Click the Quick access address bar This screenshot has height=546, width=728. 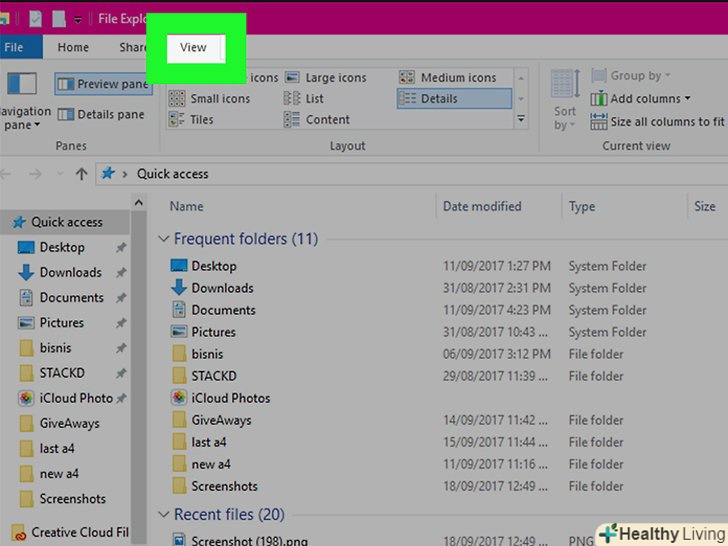pos(411,174)
